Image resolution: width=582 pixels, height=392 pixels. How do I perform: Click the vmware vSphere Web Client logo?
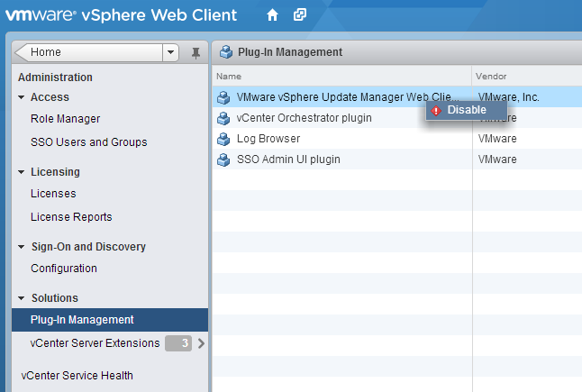tap(121, 15)
